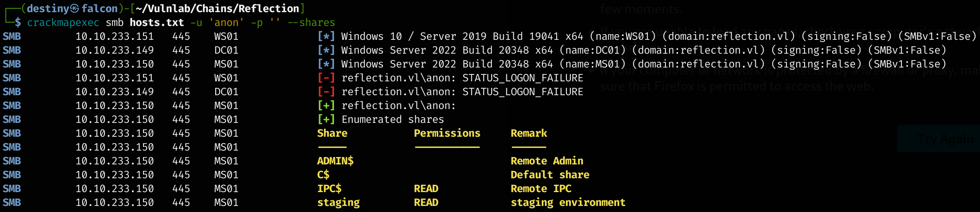Click the Remark column header
980x212 pixels.
pos(528,133)
